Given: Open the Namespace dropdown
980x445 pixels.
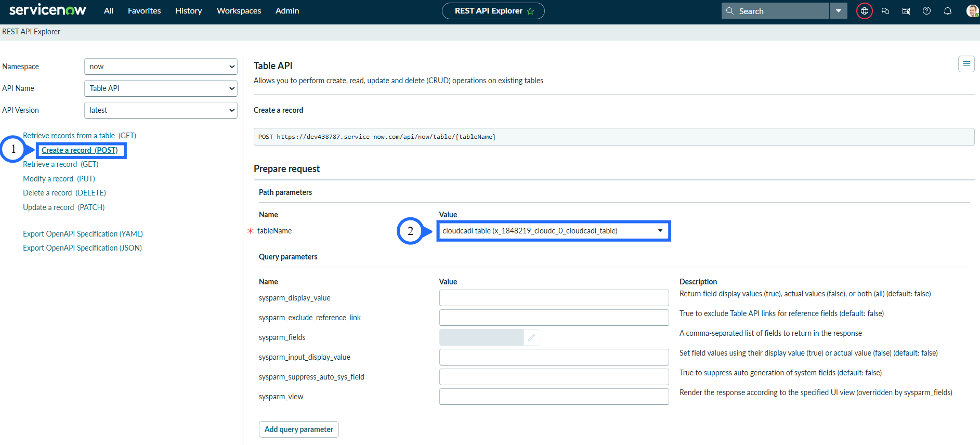Looking at the screenshot, I should 161,67.
